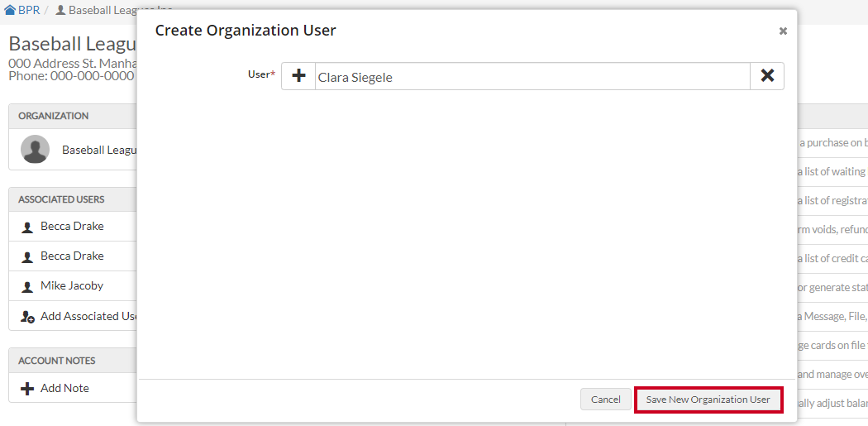This screenshot has height=426, width=868.
Task: Cancel creating the organization user
Action: pyautogui.click(x=606, y=400)
